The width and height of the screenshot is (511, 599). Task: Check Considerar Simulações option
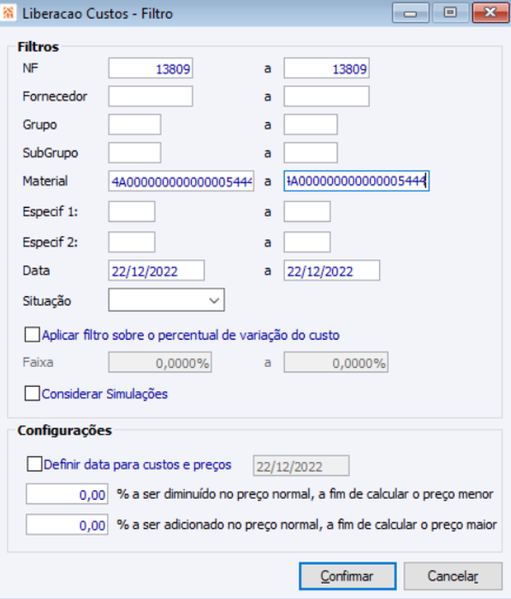coord(32,393)
